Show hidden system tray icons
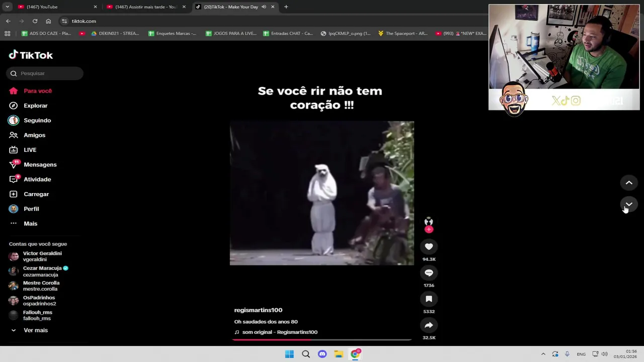Viewport: 644px width, 362px height. point(543,354)
